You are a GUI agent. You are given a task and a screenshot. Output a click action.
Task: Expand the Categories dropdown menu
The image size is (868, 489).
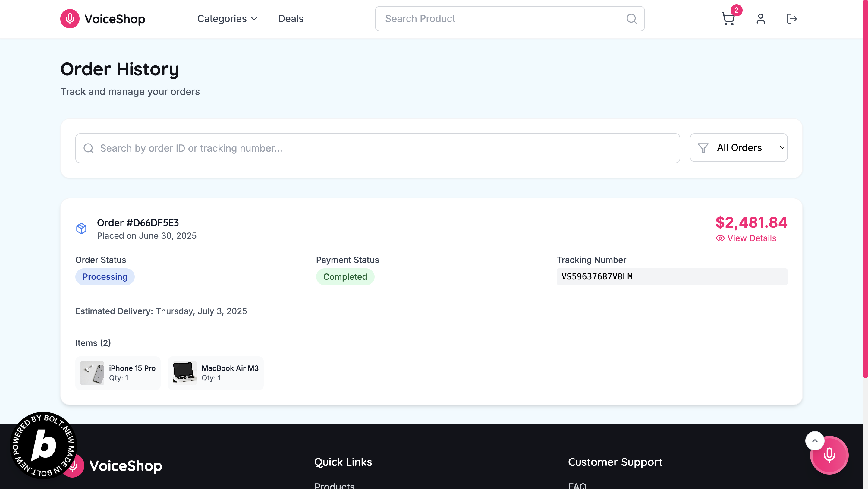[227, 18]
